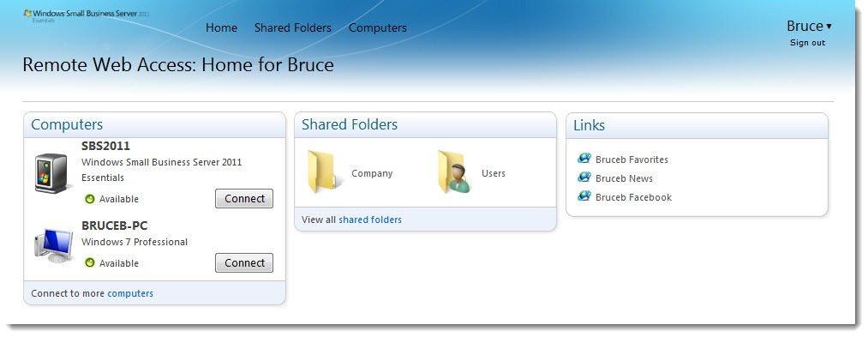Click the Links panel heading
Screen dimensions: 868x337
click(x=589, y=126)
